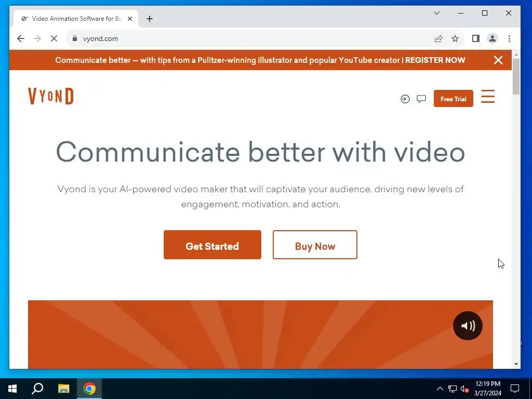Viewport: 532px width, 399px height.
Task: Click the Get Started button
Action: point(212,245)
